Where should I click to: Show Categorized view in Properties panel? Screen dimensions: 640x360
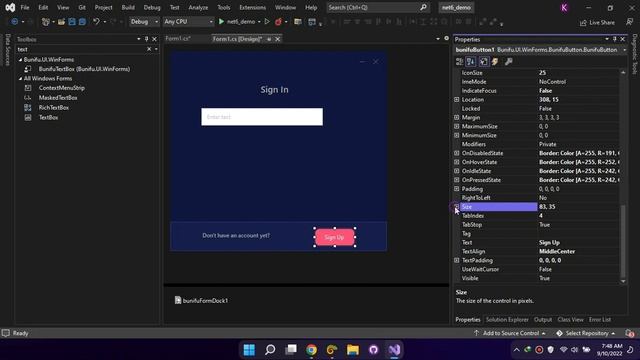(459, 62)
